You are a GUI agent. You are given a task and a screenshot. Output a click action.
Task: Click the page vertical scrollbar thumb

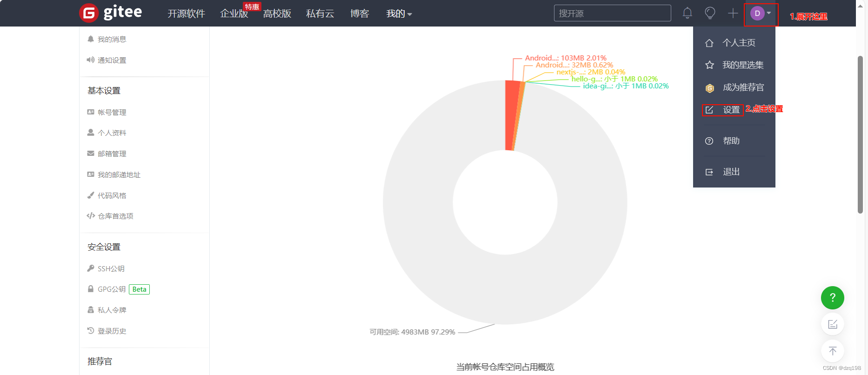860,135
